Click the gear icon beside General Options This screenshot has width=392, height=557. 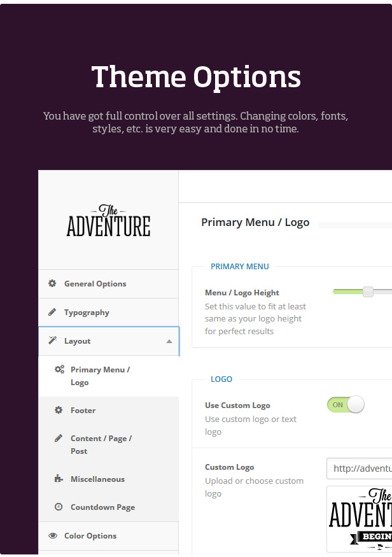[52, 284]
